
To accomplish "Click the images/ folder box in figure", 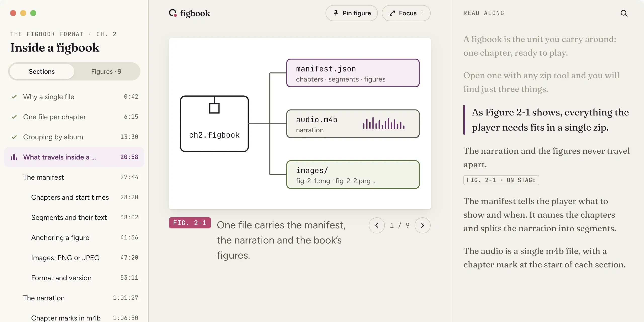I will click(353, 175).
